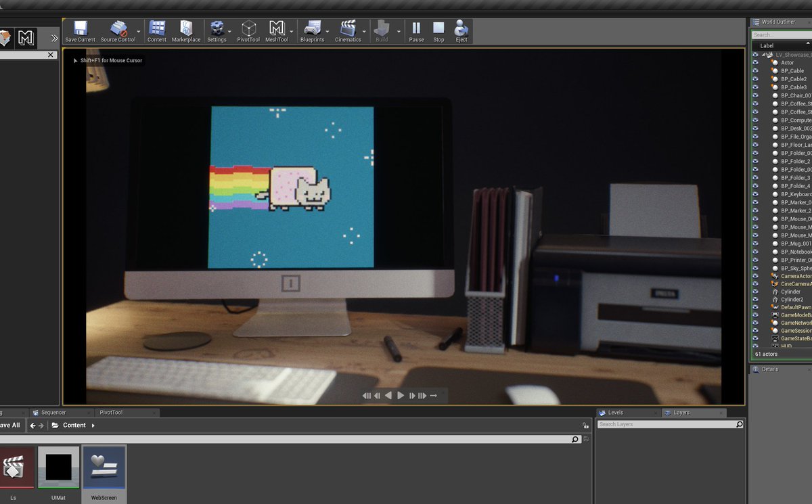Clear the modes panel search with X
This screenshot has width=812, height=504.
point(51,55)
